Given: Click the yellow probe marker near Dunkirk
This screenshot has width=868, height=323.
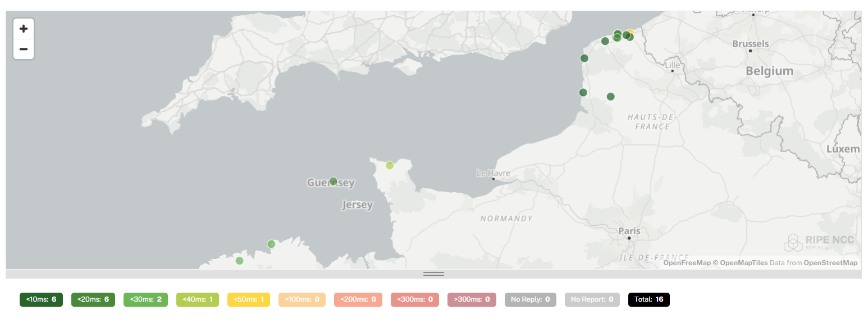Looking at the screenshot, I should point(631,33).
